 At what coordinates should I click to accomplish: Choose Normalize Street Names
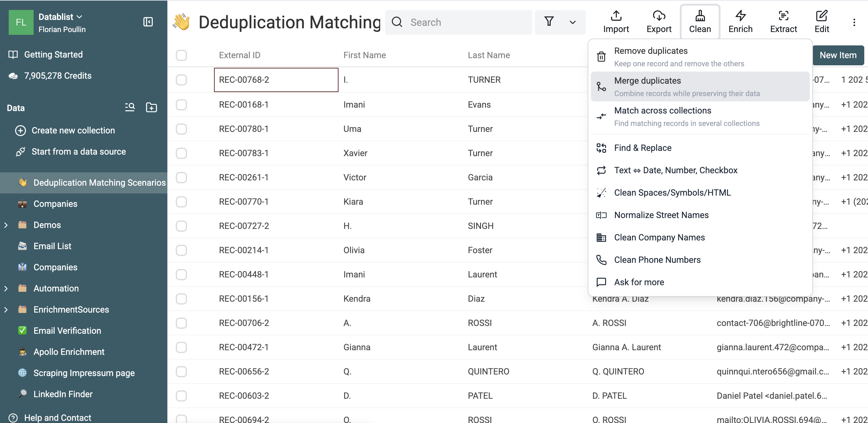coord(700,215)
